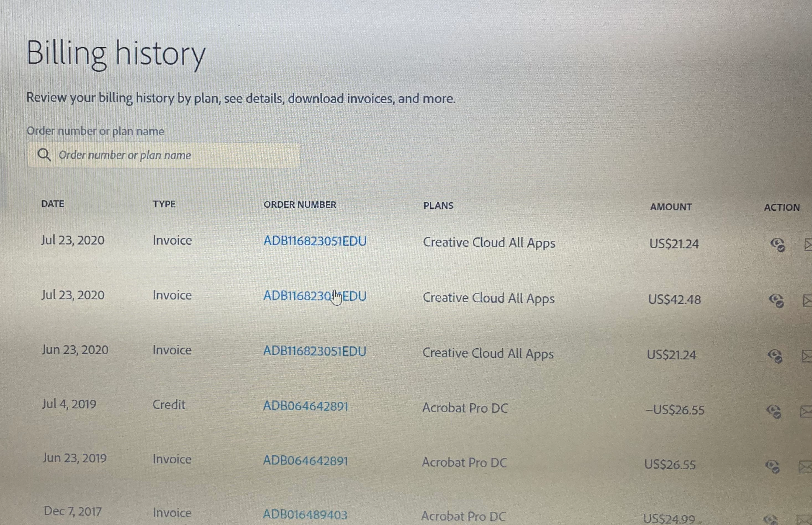Viewport: 812px width, 525px height.
Task: View the Jul 4, 2019 credit document
Action: (x=774, y=411)
